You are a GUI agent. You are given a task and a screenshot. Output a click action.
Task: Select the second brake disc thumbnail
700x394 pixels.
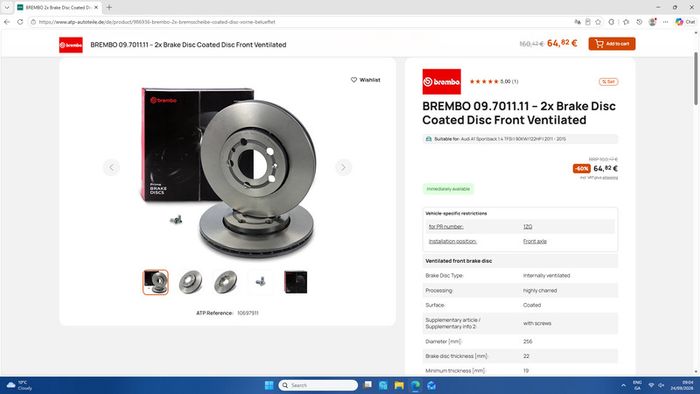point(191,282)
